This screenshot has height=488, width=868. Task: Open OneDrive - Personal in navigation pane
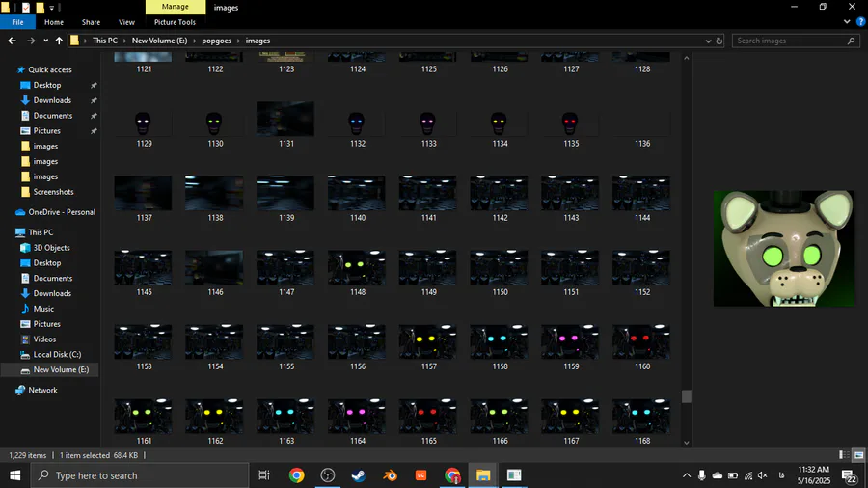click(x=62, y=212)
